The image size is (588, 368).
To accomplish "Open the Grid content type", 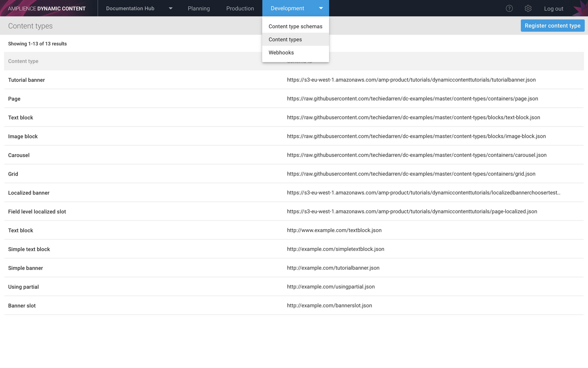I will point(13,174).
